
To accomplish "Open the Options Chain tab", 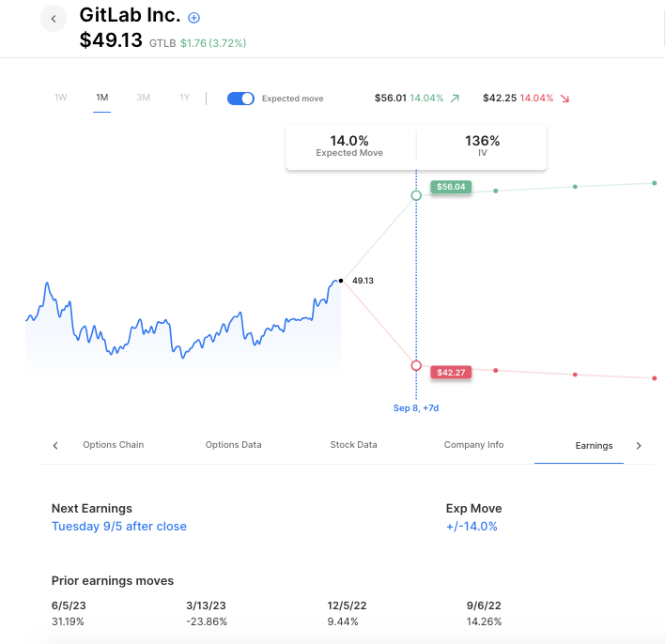I will (114, 445).
